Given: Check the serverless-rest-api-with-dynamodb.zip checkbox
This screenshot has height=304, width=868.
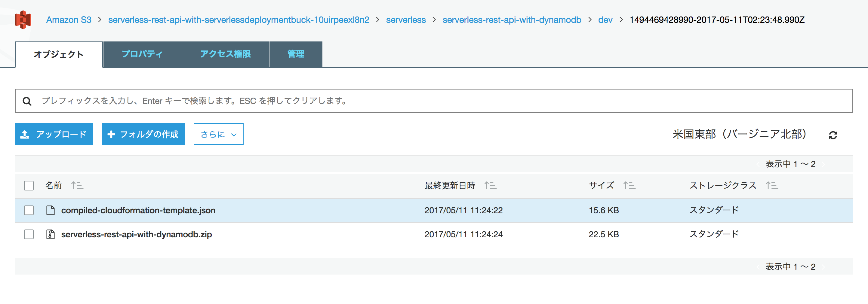Looking at the screenshot, I should [x=29, y=234].
